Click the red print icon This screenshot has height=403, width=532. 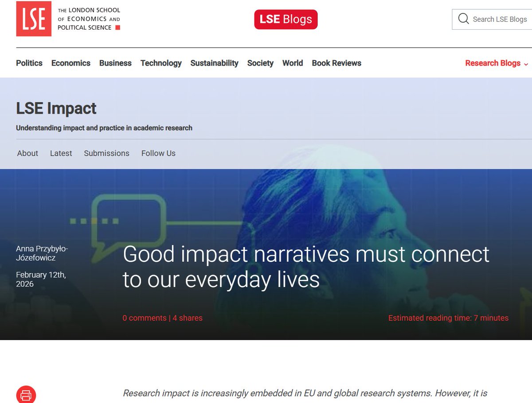click(x=26, y=395)
